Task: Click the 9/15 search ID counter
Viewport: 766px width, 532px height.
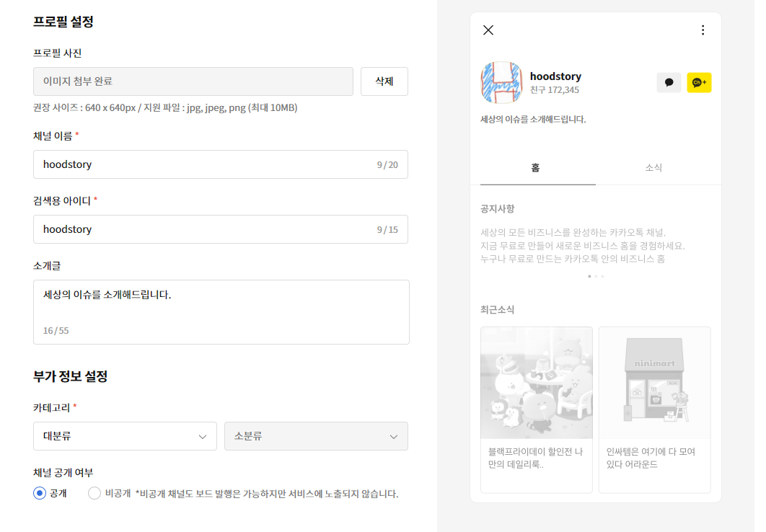Action: [x=387, y=230]
